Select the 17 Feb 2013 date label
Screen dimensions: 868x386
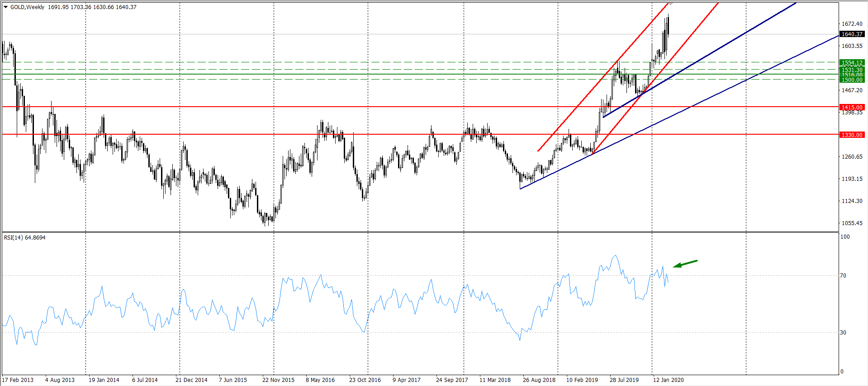coord(18,380)
